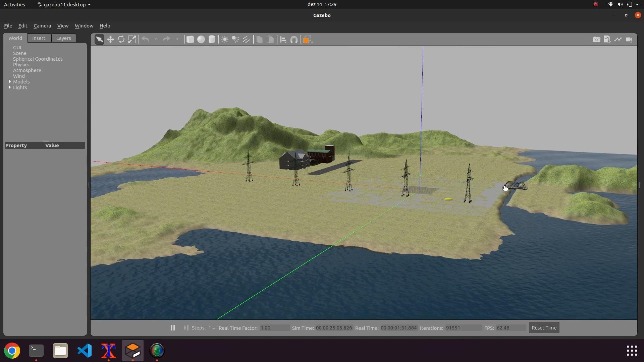Click the Redo arrow
Viewport: 644px width, 362px height.
tap(166, 40)
